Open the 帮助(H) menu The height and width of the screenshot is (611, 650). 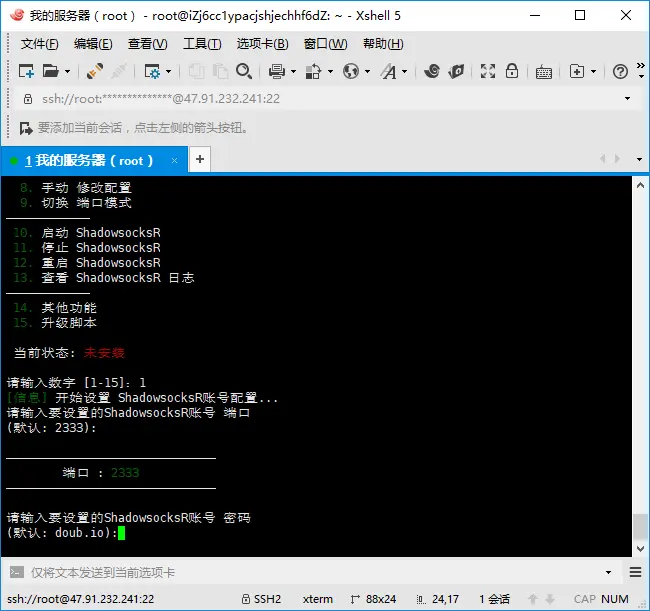click(x=383, y=44)
